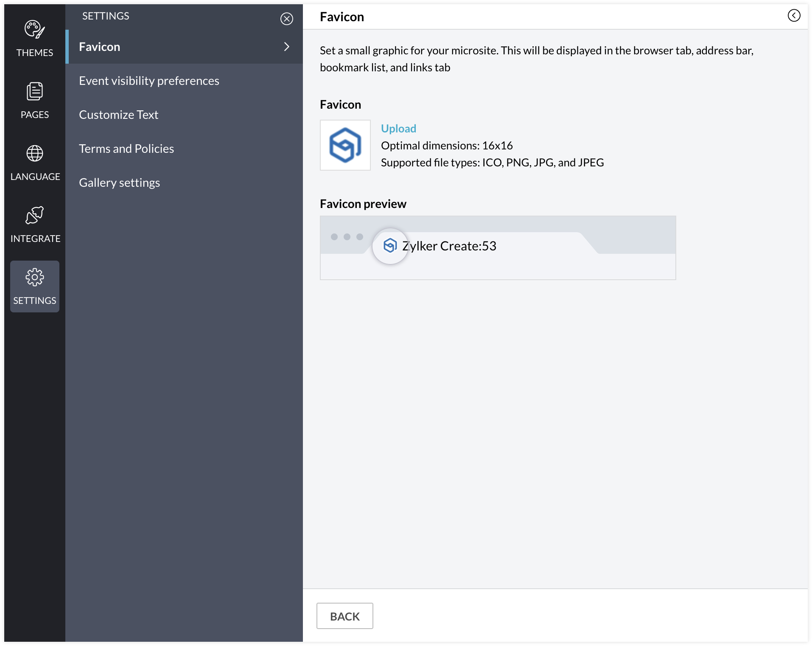Expand the Favicon chevron arrow

click(287, 47)
